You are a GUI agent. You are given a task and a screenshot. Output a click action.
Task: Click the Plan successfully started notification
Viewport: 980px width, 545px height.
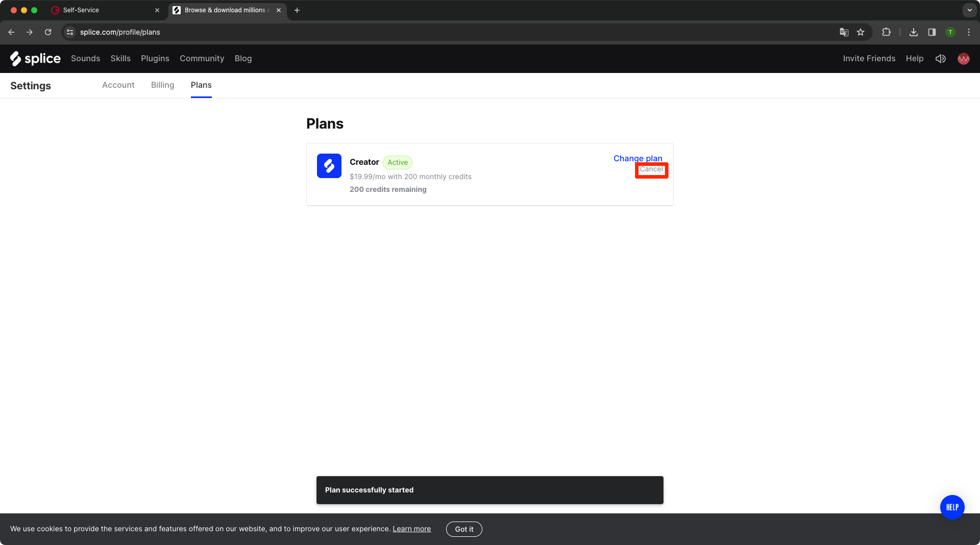pos(489,490)
